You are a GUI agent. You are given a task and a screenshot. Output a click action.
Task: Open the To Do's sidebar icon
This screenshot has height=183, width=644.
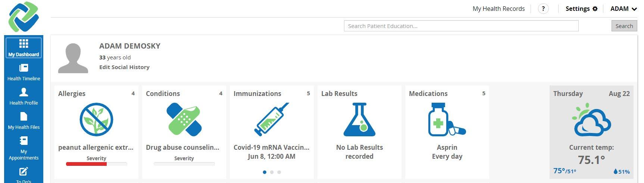(24, 171)
